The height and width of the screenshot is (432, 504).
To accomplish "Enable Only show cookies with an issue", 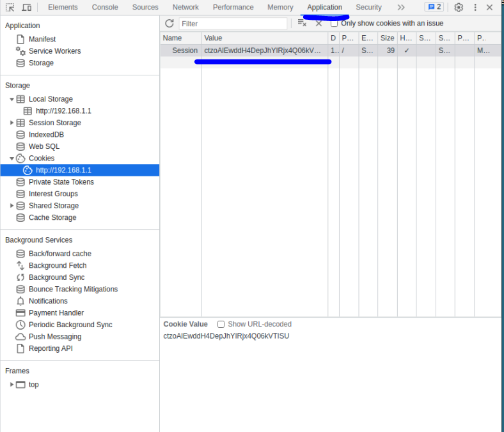I will [335, 24].
